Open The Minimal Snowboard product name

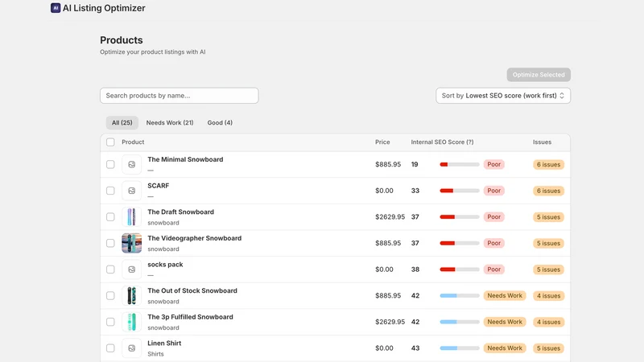click(185, 159)
